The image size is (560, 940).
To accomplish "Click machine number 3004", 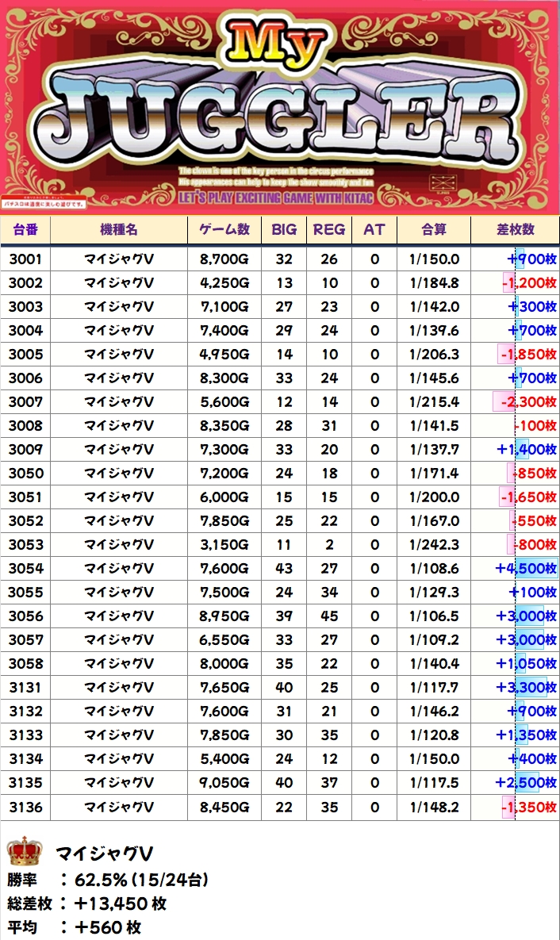I will tap(26, 331).
